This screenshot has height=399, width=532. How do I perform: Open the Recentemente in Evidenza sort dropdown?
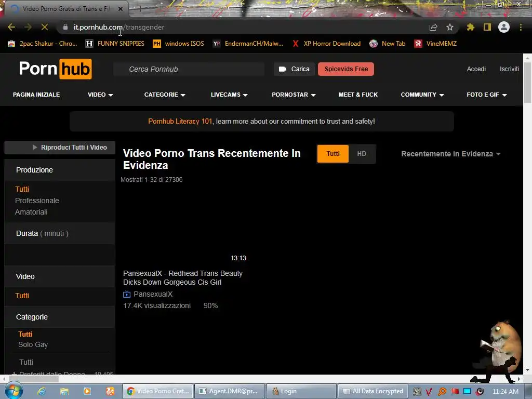coord(451,154)
